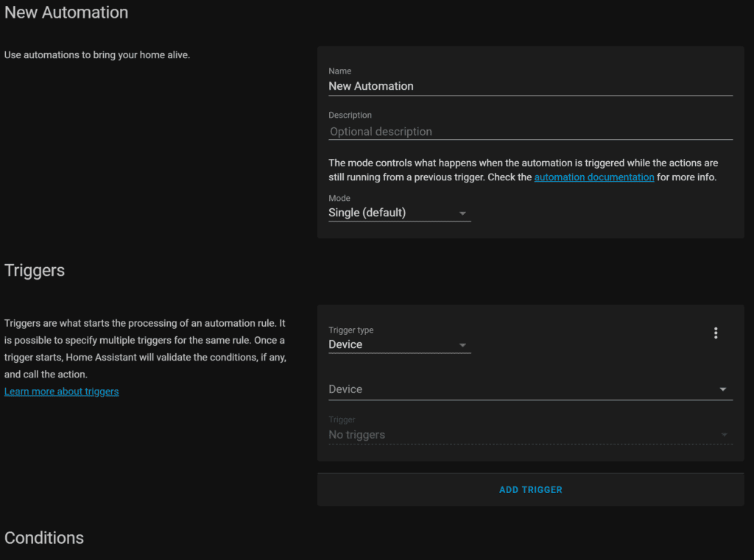The image size is (754, 560).
Task: Open the disabled Trigger dropdown showing No triggers
Action: click(530, 435)
